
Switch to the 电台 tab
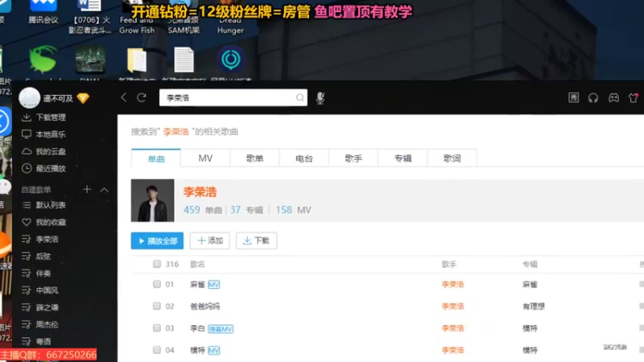304,158
